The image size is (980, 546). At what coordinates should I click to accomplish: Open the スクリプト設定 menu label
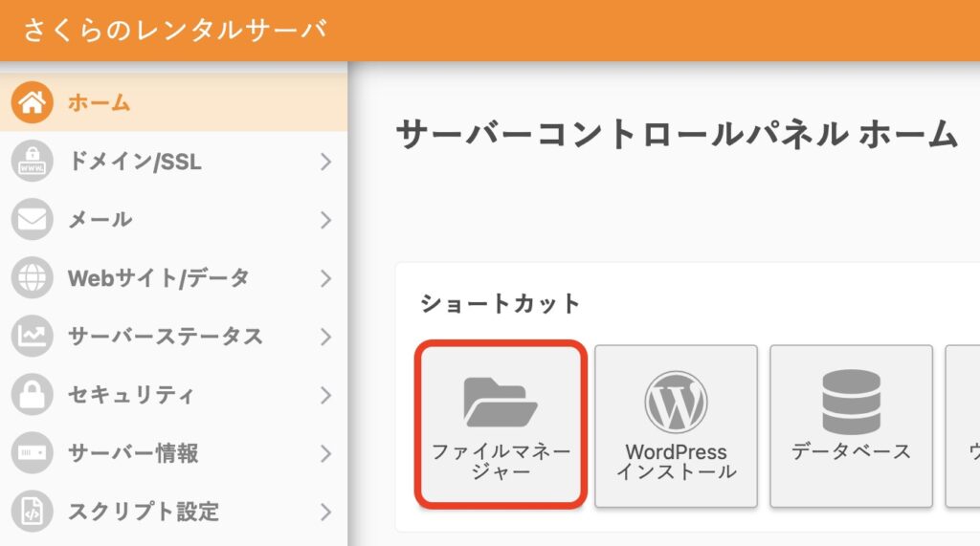pyautogui.click(x=144, y=512)
